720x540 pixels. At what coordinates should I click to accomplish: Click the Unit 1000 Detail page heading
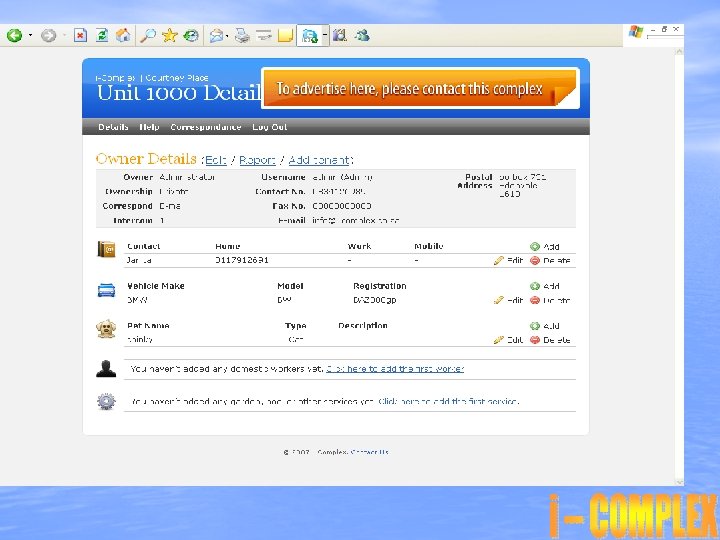click(x=179, y=93)
